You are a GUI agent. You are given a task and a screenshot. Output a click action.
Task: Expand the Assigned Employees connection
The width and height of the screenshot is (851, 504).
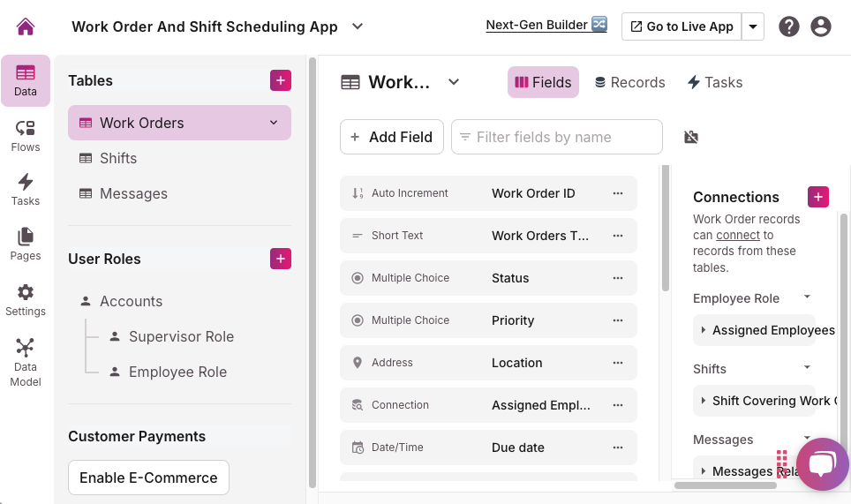coord(704,330)
